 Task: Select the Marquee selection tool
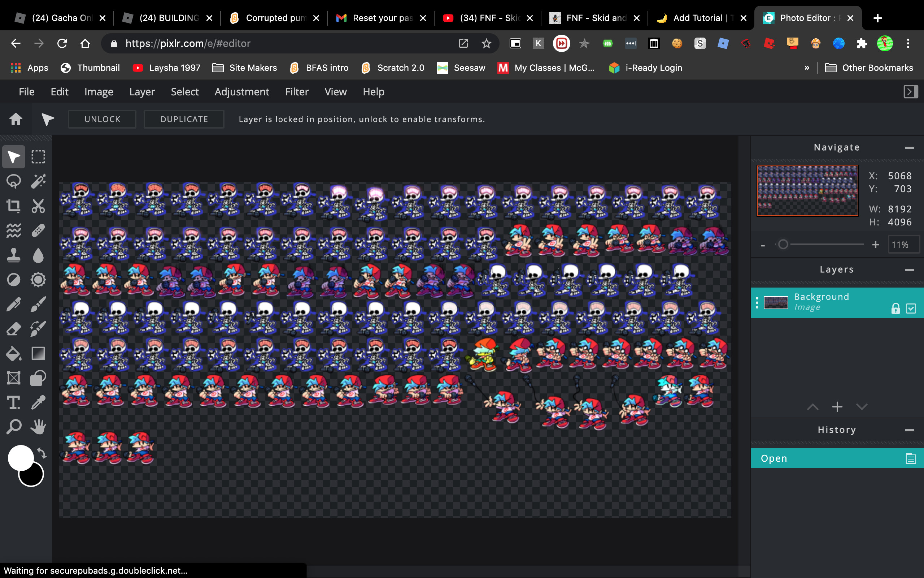(38, 157)
